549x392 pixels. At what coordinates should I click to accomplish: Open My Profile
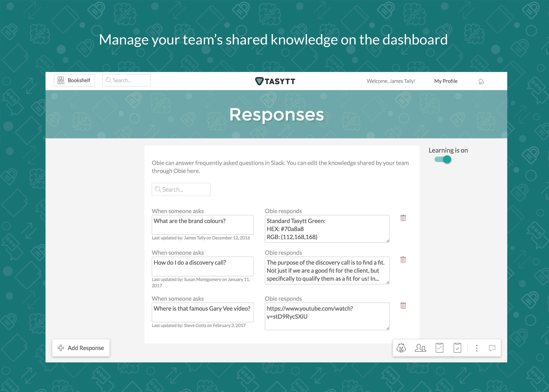pyautogui.click(x=446, y=81)
